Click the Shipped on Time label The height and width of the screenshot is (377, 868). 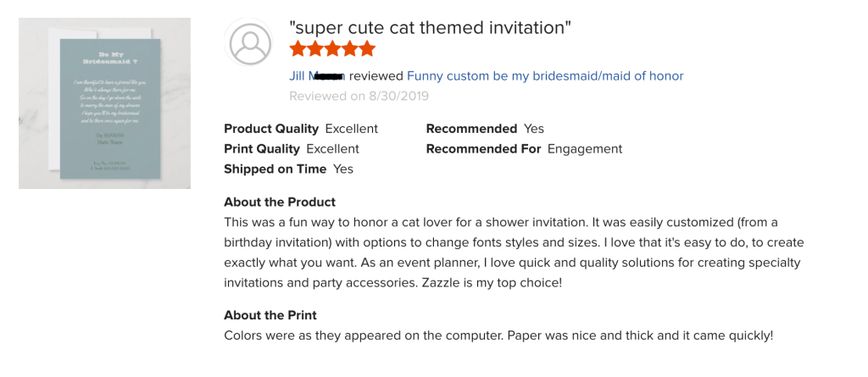tap(275, 169)
